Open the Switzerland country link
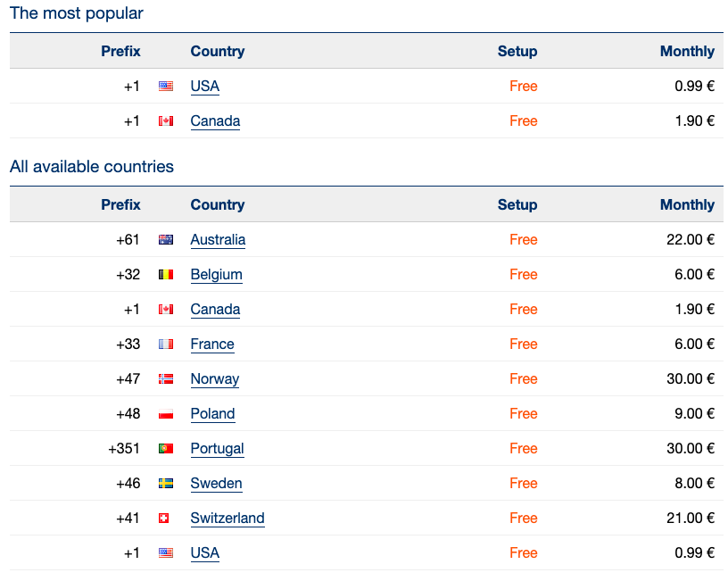728x581 pixels. [227, 519]
